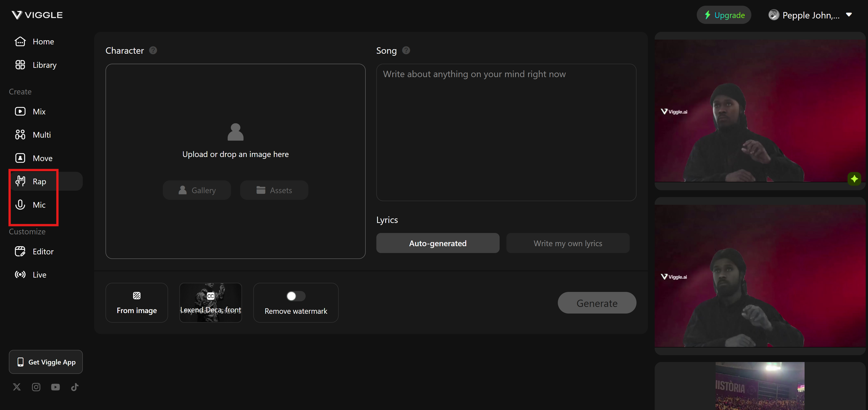Go to Library in the sidebar
Image resolution: width=868 pixels, height=410 pixels.
coord(44,65)
